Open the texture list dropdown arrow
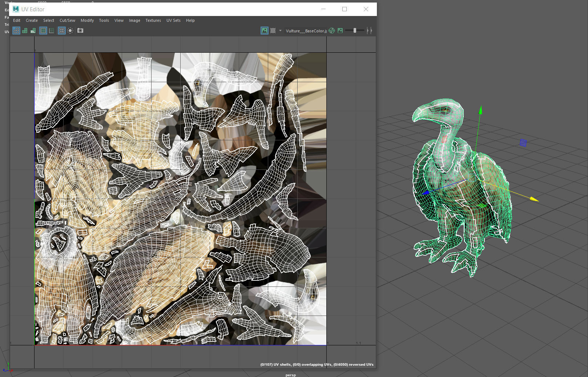Screen dimensions: 588x377 (280, 31)
